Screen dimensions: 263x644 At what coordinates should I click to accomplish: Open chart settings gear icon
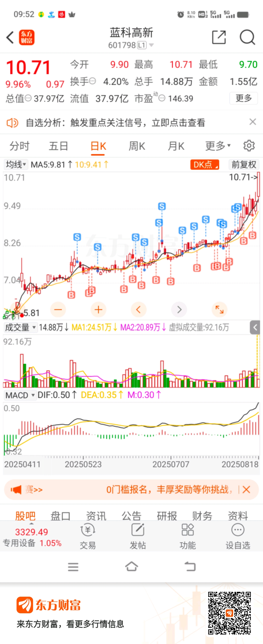click(249, 146)
